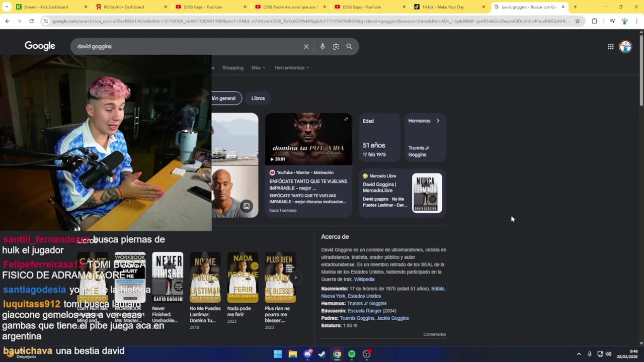Expand the Más dropdown
Viewport: 644px width, 362px height.
pos(258,68)
